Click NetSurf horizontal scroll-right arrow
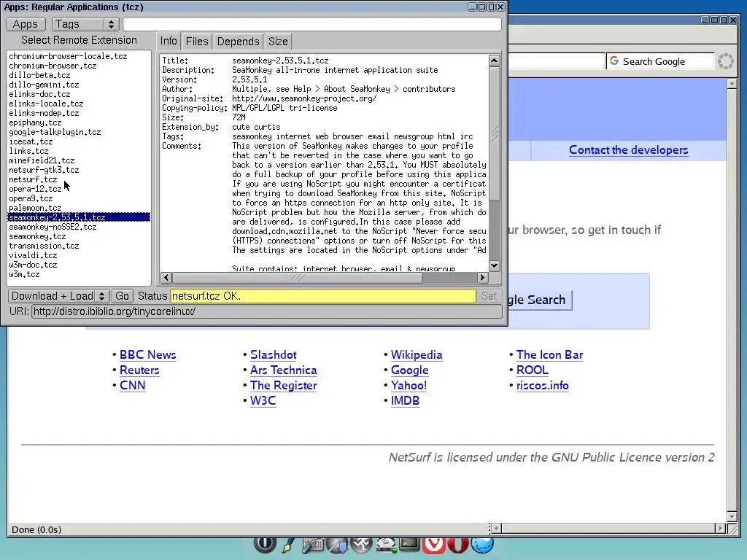This screenshot has width=747, height=560. click(720, 528)
